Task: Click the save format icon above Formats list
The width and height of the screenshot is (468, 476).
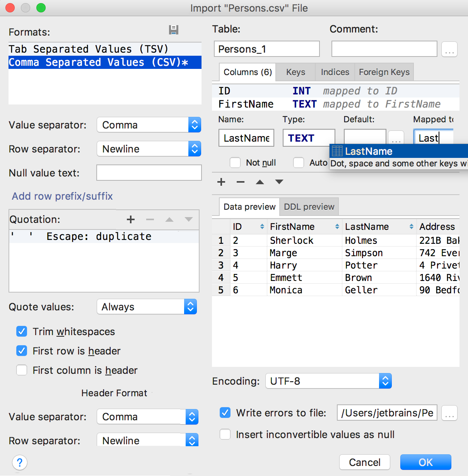Action: tap(174, 30)
